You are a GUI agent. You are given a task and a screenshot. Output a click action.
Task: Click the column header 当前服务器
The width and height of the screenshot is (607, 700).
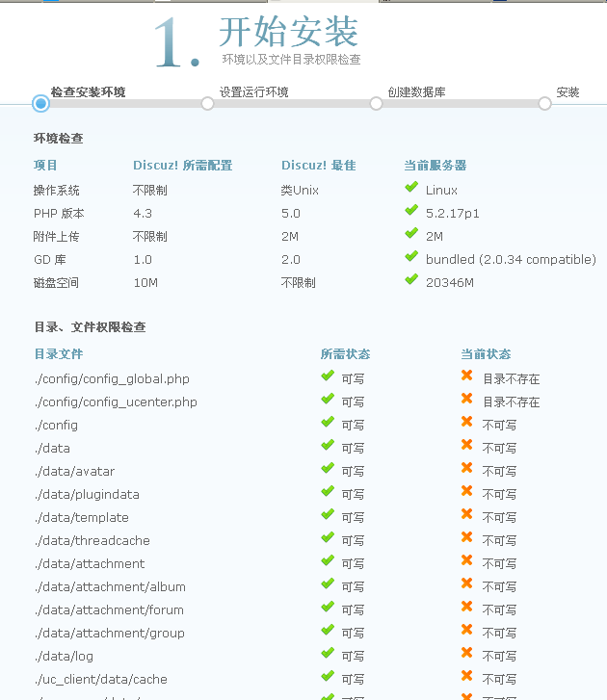(x=435, y=166)
